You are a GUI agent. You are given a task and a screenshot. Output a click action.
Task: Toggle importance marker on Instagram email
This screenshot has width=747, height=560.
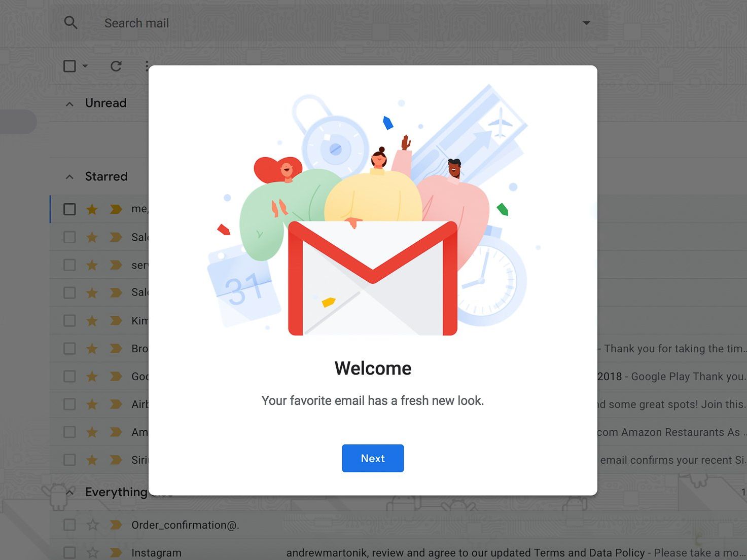[116, 552]
